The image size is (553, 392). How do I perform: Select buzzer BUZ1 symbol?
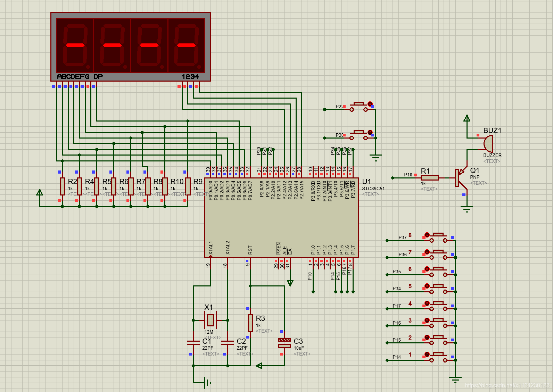(488, 143)
